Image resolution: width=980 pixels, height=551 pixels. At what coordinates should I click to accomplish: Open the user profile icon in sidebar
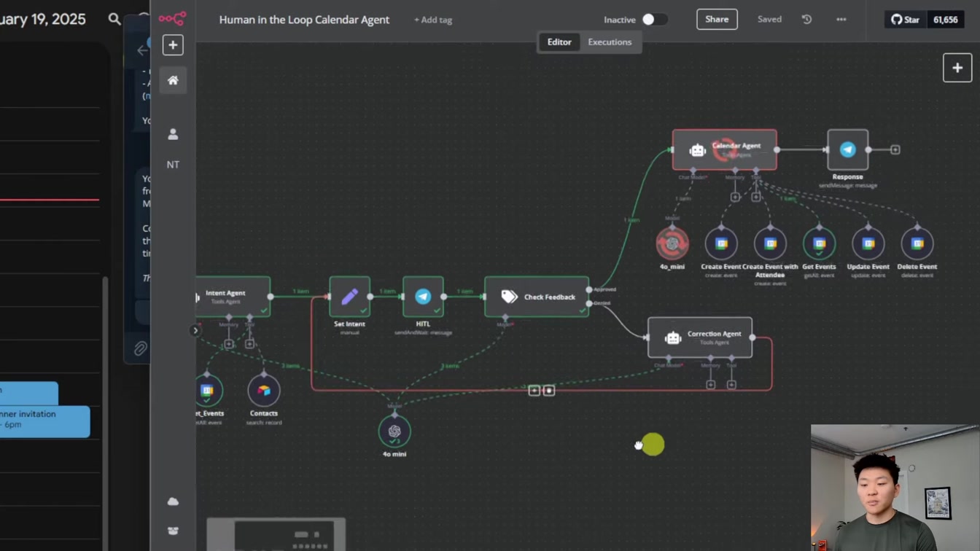[x=173, y=134]
